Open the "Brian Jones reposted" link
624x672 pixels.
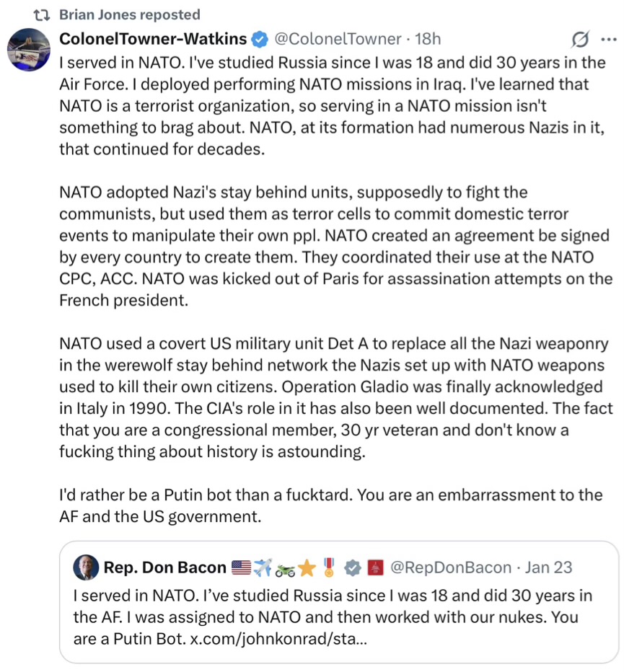tap(129, 14)
